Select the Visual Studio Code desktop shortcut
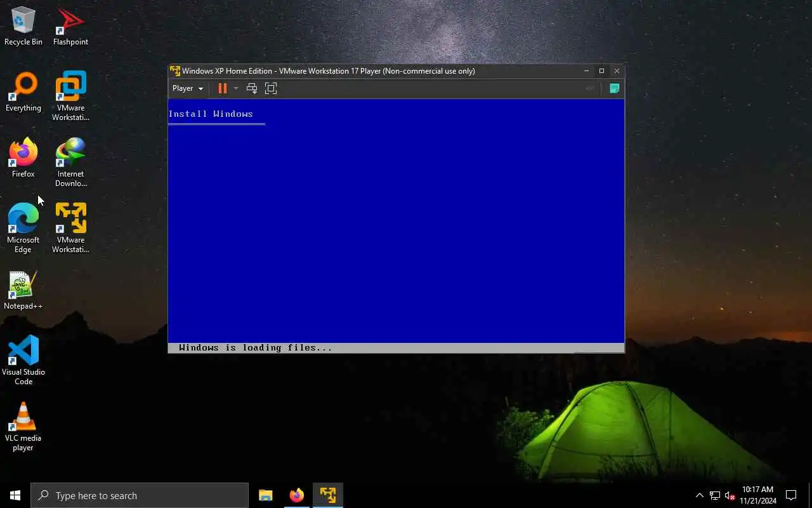This screenshot has width=812, height=508. pos(23,360)
